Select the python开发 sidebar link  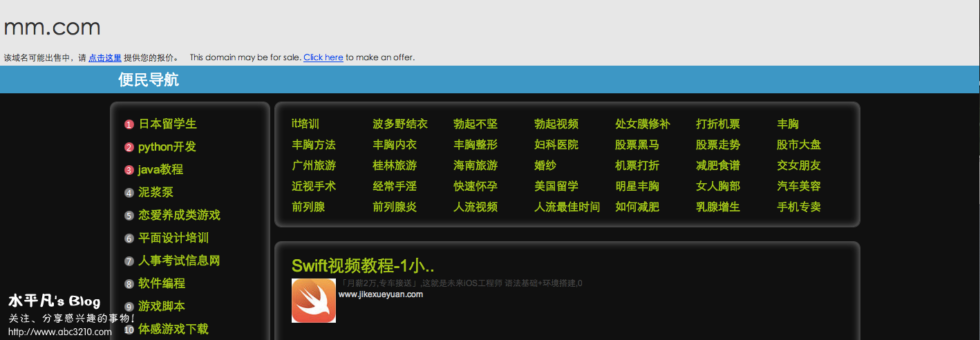coord(167,147)
